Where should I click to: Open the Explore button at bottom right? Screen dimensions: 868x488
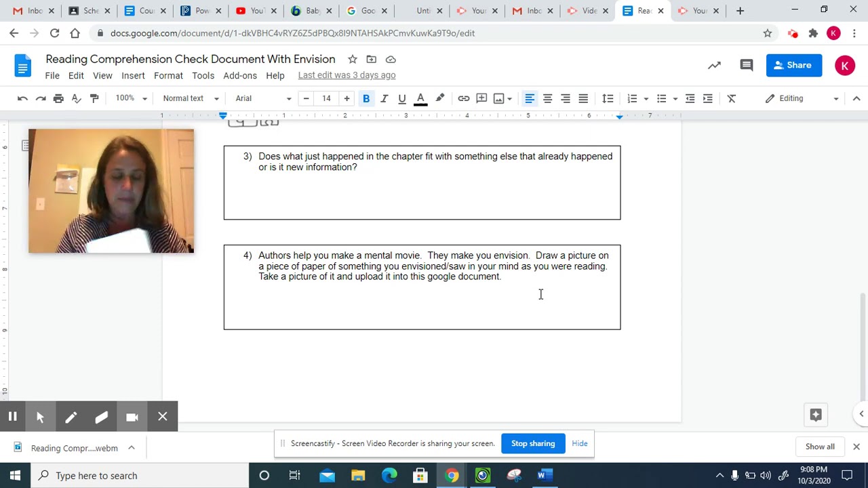coord(816,415)
